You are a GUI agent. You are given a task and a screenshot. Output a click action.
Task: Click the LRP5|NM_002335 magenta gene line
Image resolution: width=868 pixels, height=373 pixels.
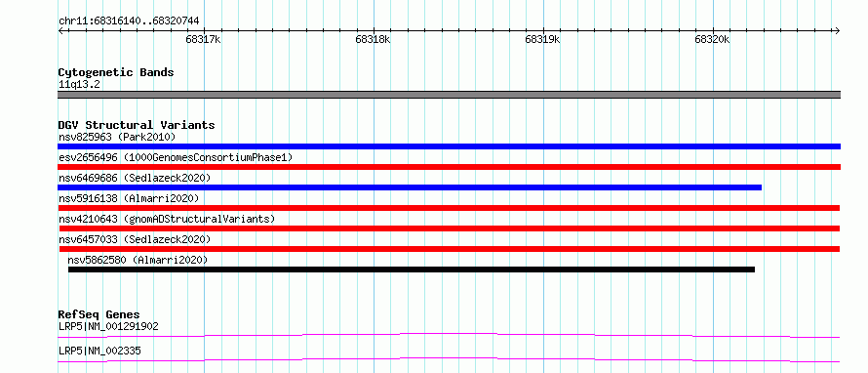(449, 359)
